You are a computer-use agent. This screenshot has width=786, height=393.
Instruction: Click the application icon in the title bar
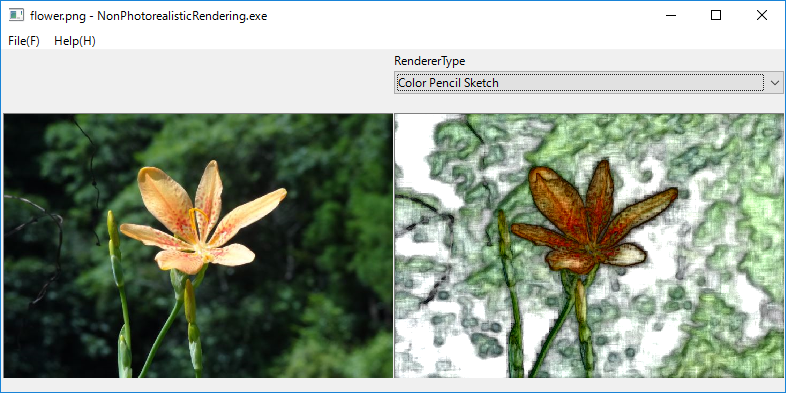17,15
